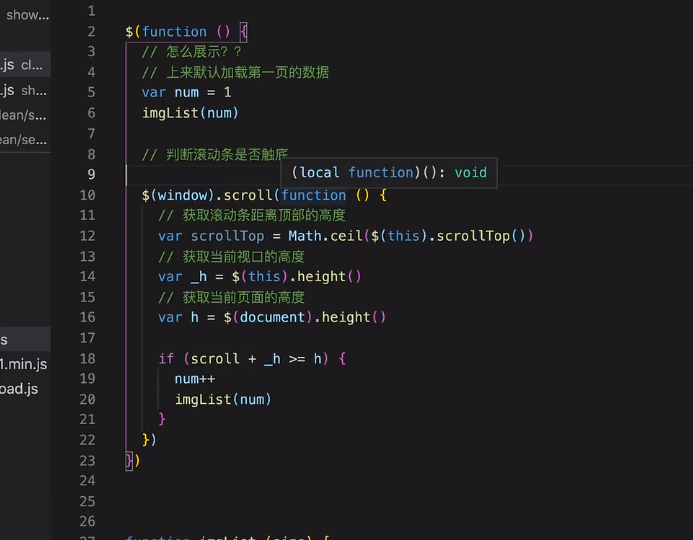The height and width of the screenshot is (540, 693).
Task: Click comment '// 获取当前视口的高度'
Action: point(231,256)
